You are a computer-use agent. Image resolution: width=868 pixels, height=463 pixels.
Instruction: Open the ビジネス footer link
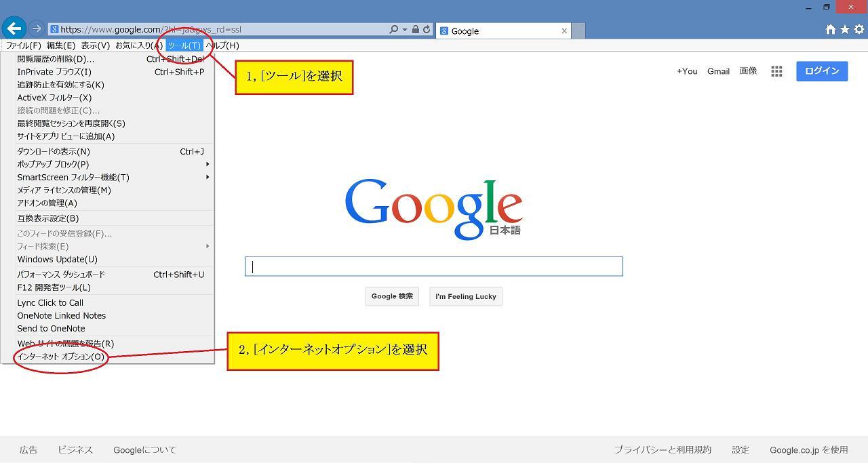[x=75, y=450]
